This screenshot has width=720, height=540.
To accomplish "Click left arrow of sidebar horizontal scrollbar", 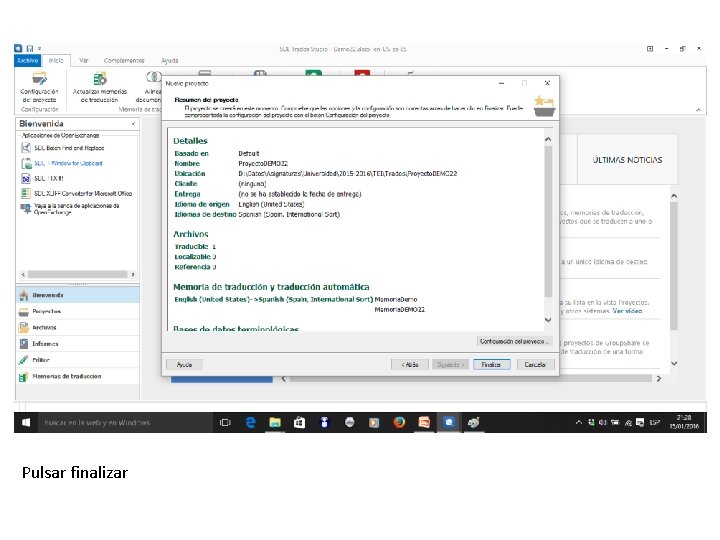I will [x=23, y=274].
